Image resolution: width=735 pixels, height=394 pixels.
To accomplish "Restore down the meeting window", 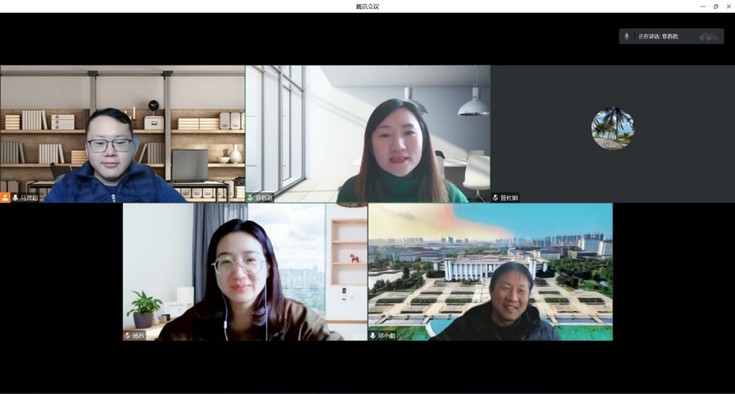I will [x=716, y=7].
